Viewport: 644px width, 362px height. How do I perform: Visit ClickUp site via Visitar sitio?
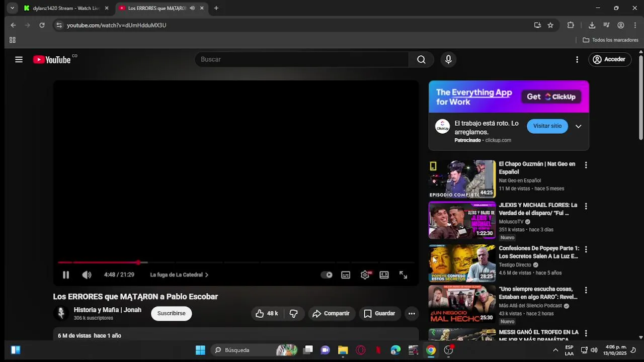tap(547, 126)
